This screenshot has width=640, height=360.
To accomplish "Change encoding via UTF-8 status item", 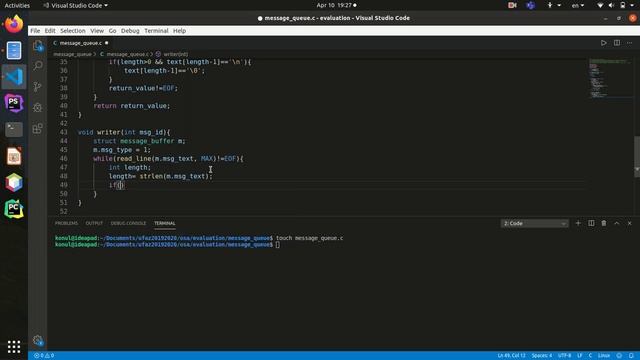I will [564, 356].
